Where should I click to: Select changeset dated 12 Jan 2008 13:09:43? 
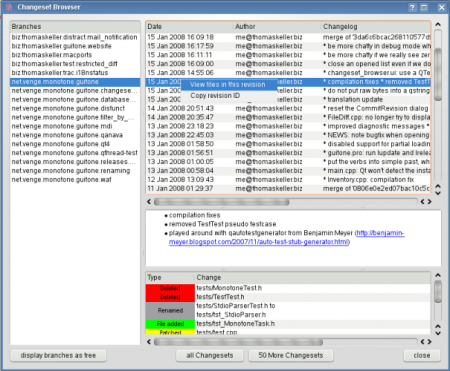point(288,180)
